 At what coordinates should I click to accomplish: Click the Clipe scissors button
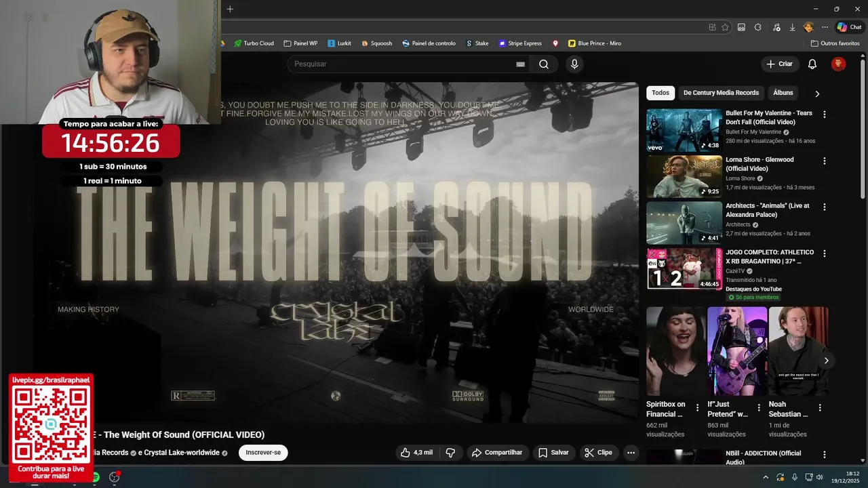pos(599,453)
